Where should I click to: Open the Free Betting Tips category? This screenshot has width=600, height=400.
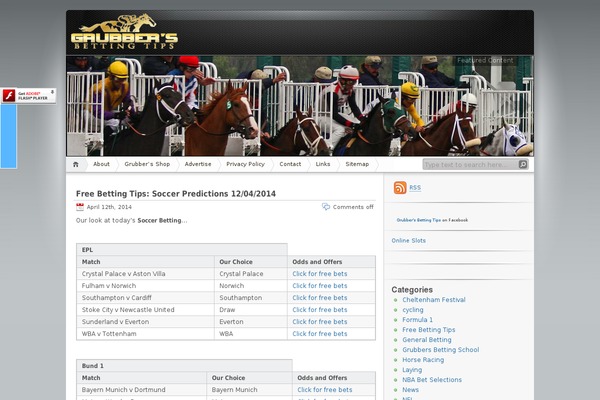(429, 330)
